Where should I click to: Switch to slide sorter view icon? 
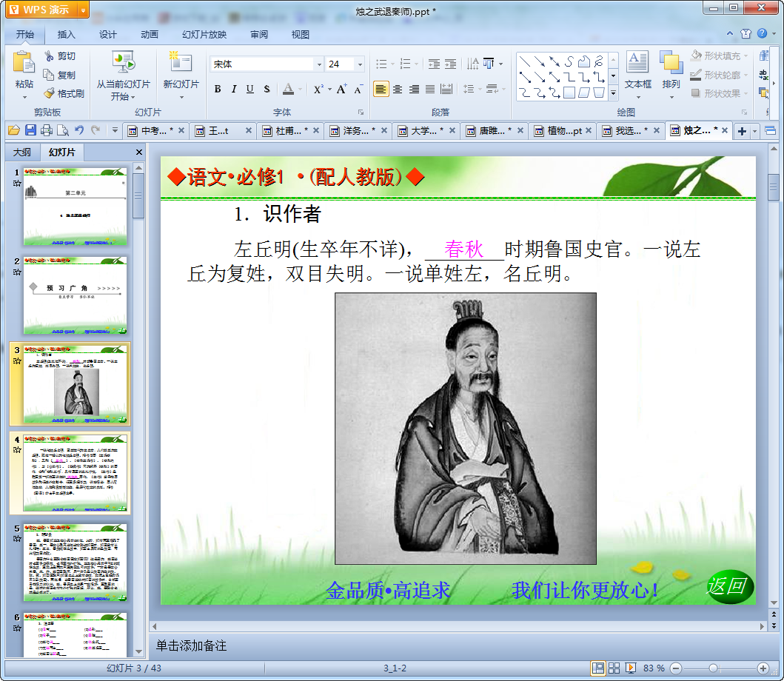[614, 668]
